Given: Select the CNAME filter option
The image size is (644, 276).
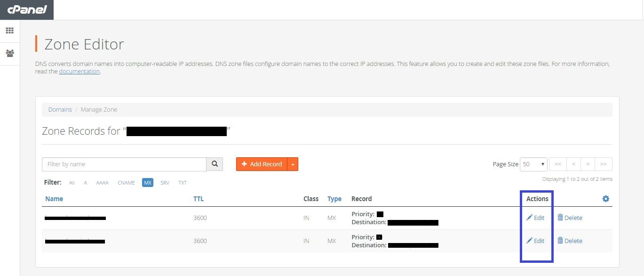Looking at the screenshot, I should [x=126, y=183].
